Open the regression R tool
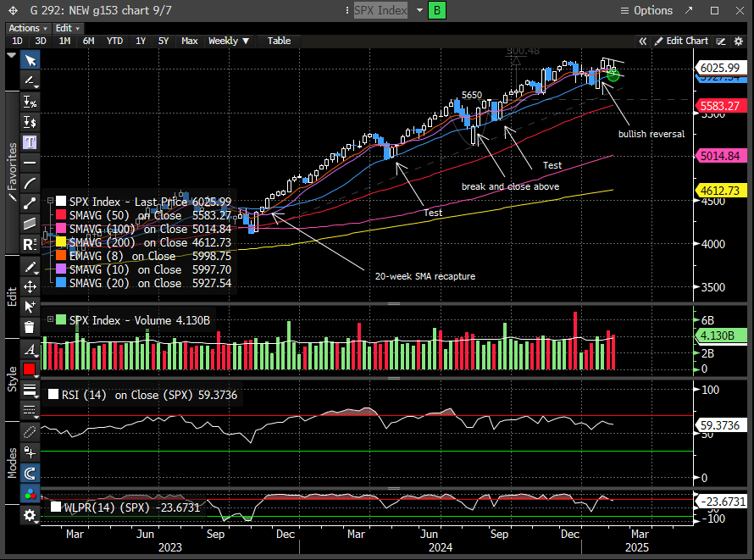 click(x=30, y=244)
